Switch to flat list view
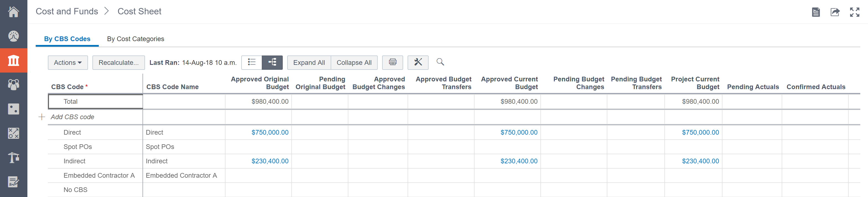This screenshot has height=197, width=868. (252, 63)
